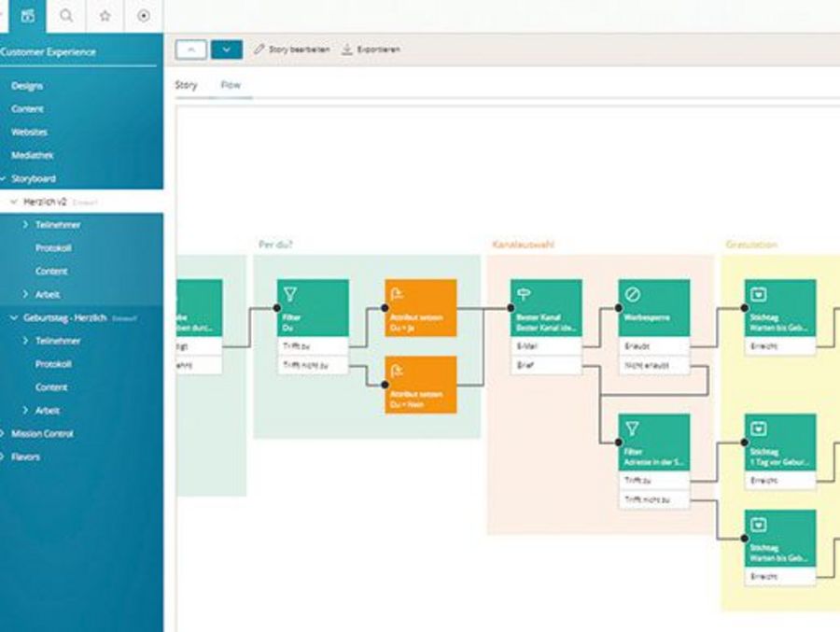Screen dimensions: 840x632
Task: Expand Teilnehmer under Herzlich v2
Action: pos(25,225)
